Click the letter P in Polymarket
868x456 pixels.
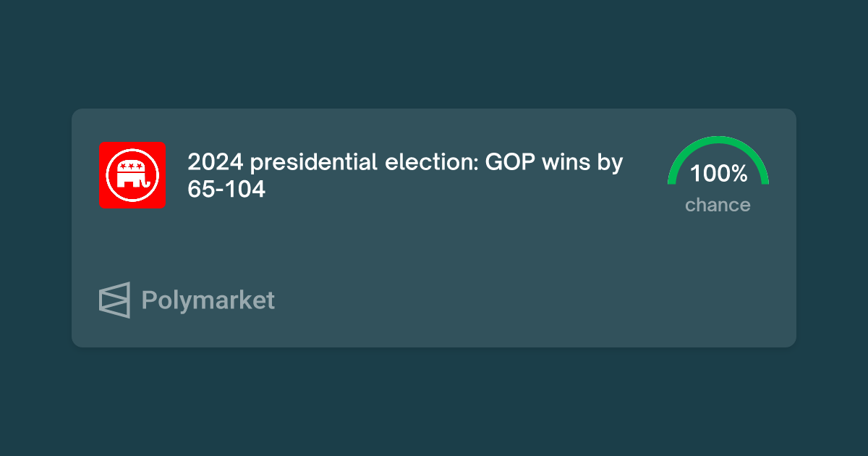coord(149,300)
